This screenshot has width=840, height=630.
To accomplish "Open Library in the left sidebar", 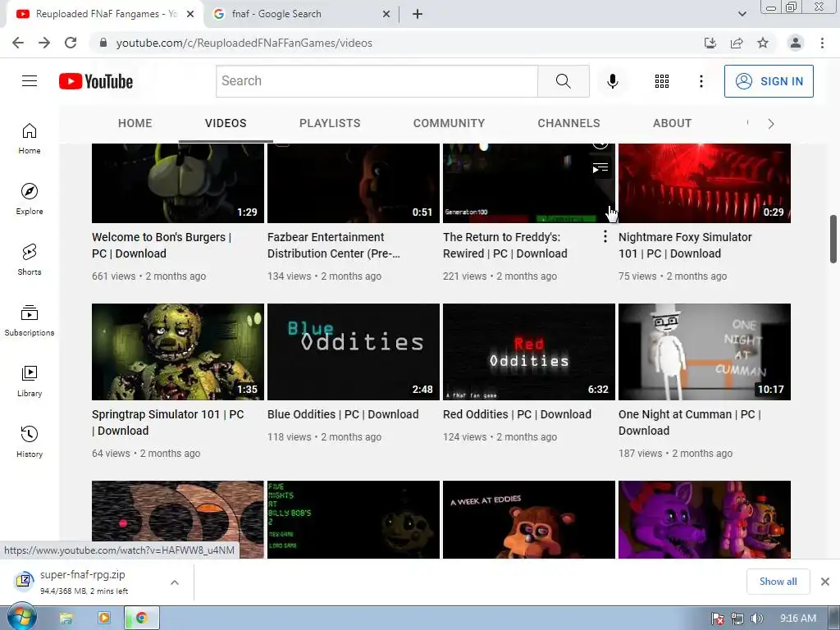I will pos(30,381).
